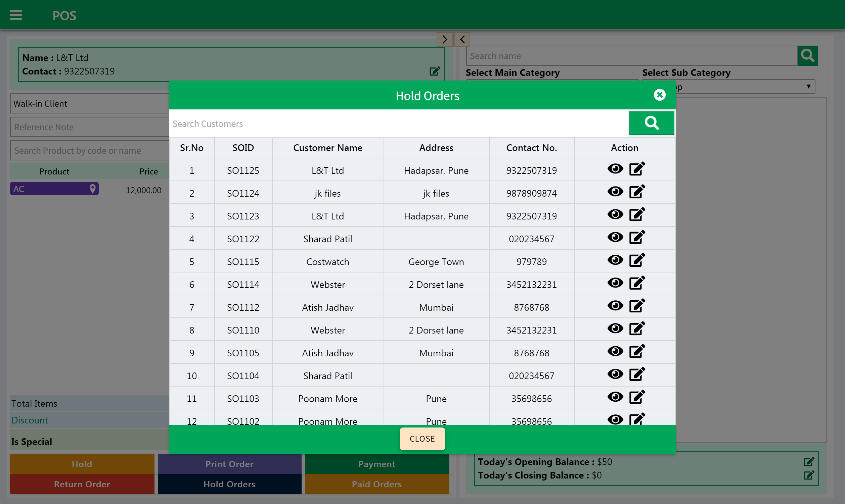This screenshot has height=504, width=845.
Task: Click the Customer Name column header
Action: tap(328, 148)
